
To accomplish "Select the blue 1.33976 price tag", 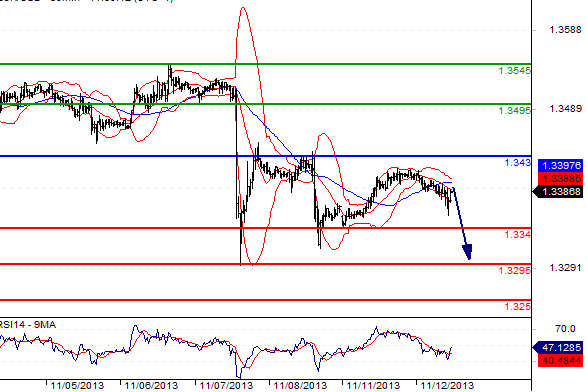I will [560, 165].
